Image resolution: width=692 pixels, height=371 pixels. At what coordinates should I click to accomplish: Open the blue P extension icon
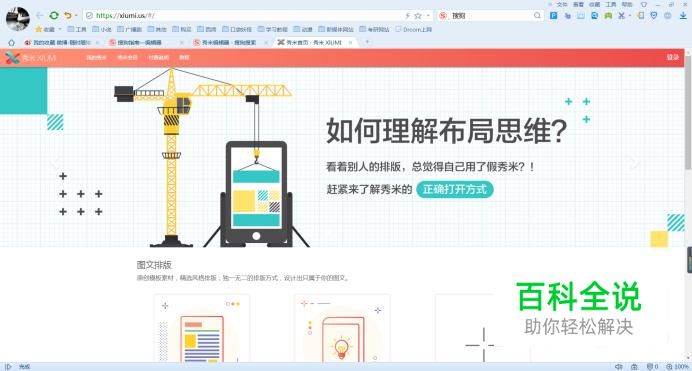click(553, 15)
